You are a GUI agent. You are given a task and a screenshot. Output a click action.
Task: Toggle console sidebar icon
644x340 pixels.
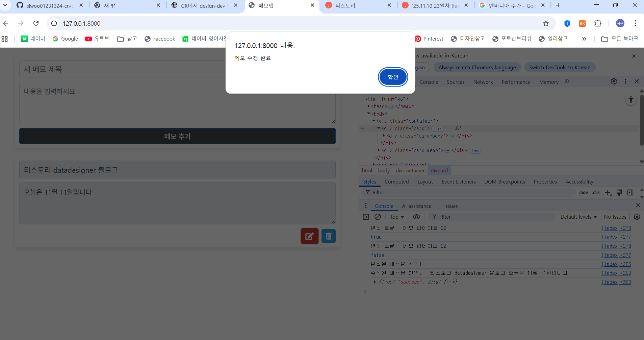(366, 217)
